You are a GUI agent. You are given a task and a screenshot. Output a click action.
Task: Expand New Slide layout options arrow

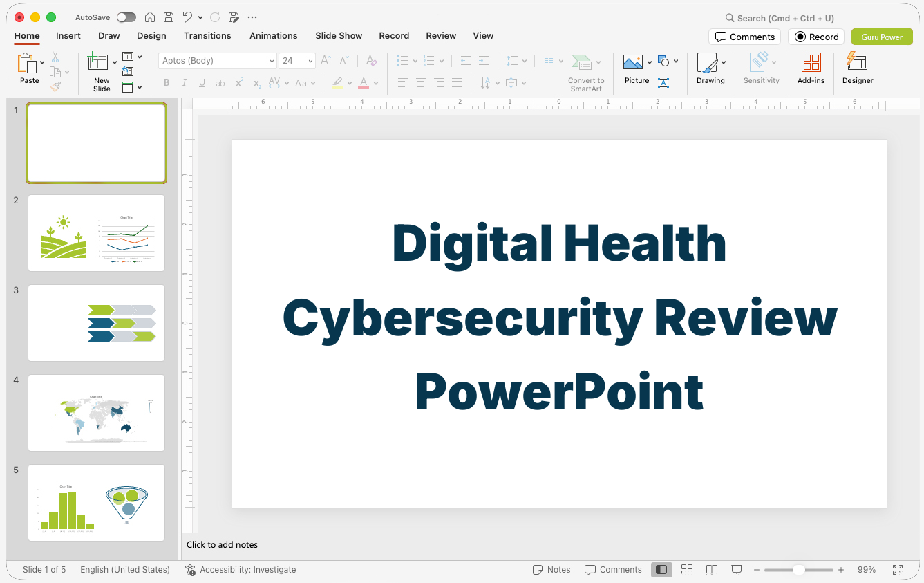(114, 62)
